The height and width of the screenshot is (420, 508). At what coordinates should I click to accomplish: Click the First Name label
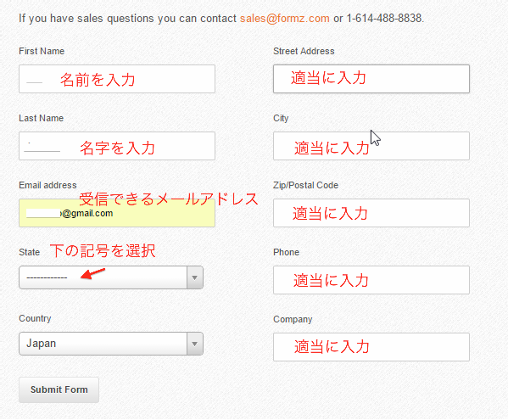[x=42, y=51]
